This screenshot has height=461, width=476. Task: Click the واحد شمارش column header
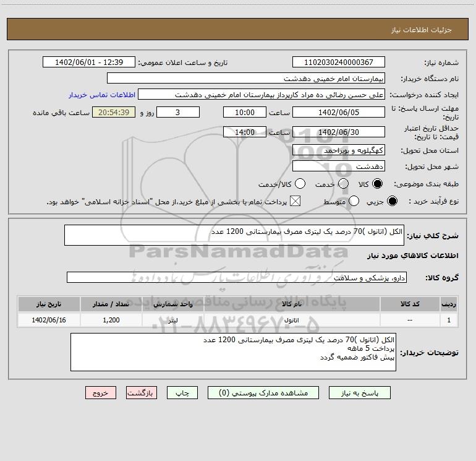click(x=173, y=304)
